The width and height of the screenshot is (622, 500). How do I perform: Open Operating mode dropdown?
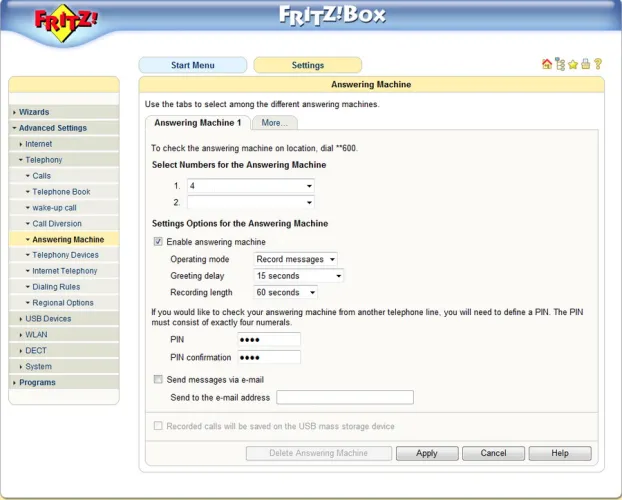(x=296, y=259)
